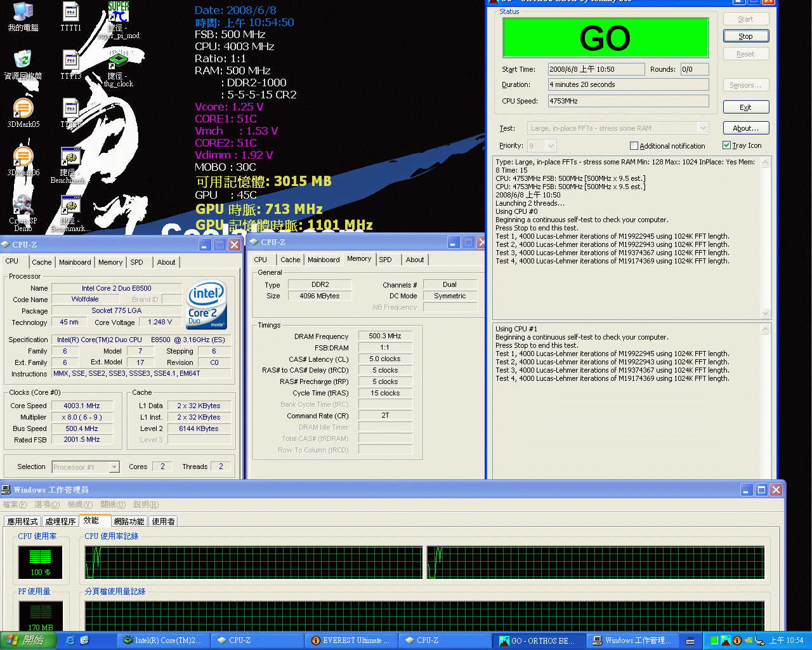Launch the thg_clock shortcut icon
The image size is (812, 650).
(118, 60)
